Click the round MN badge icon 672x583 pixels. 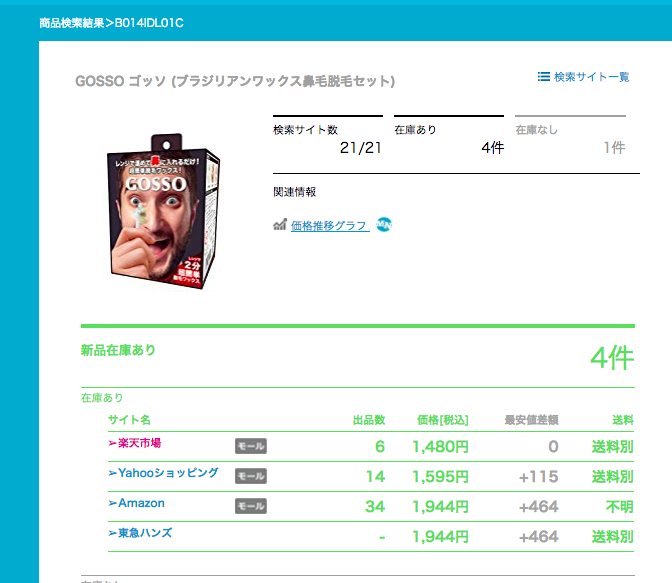click(384, 224)
